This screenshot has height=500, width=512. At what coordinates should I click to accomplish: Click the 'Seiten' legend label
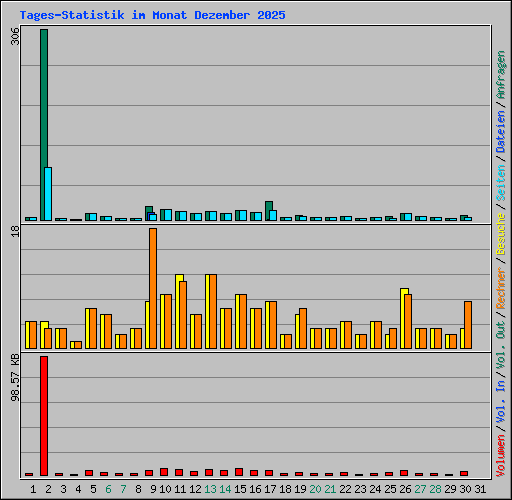coord(501,183)
